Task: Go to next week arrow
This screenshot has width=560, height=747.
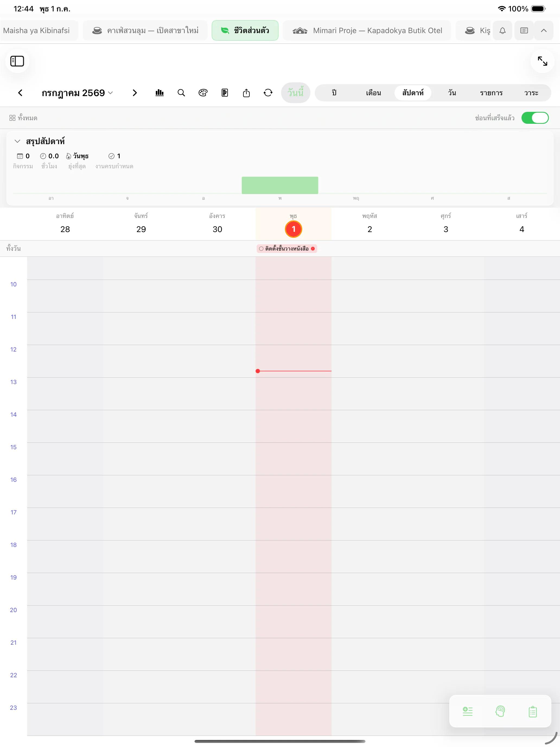Action: click(x=135, y=93)
